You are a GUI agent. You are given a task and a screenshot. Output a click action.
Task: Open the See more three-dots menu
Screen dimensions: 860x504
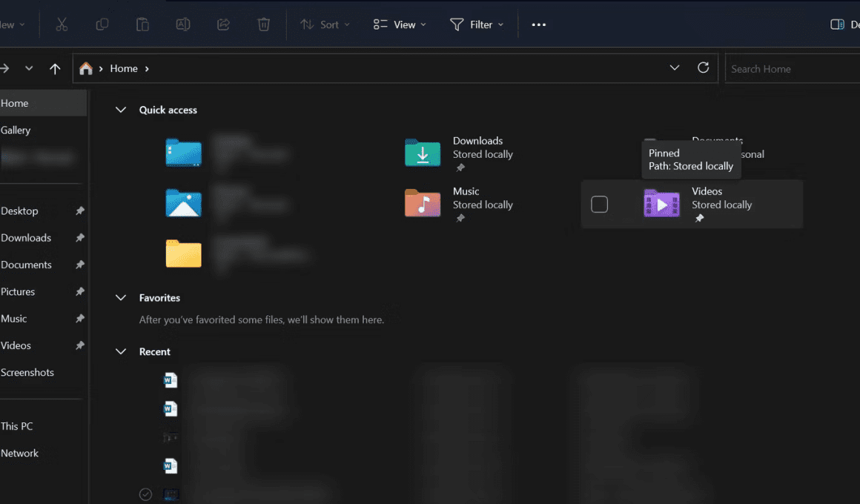[538, 24]
